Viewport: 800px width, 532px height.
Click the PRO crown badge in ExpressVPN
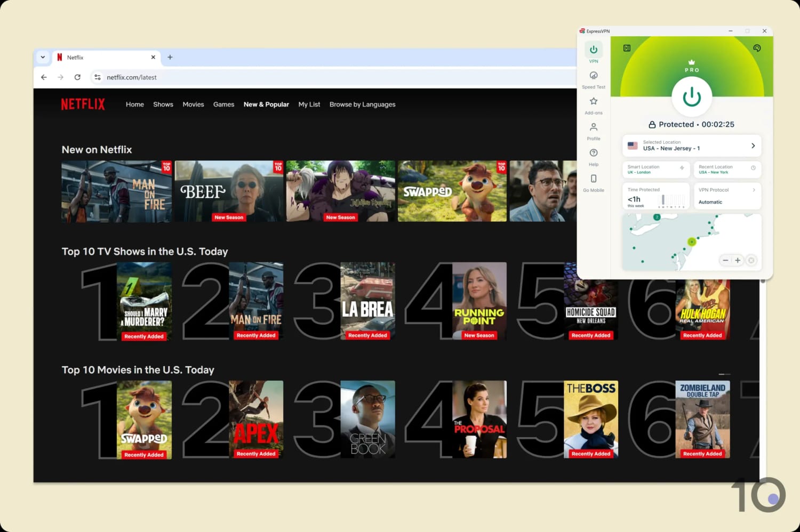692,66
